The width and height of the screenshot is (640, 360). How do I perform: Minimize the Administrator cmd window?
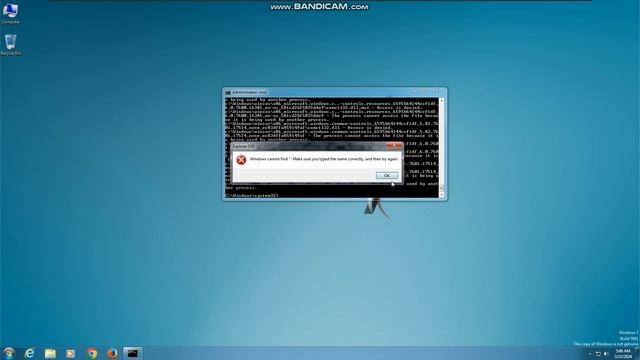click(x=416, y=91)
